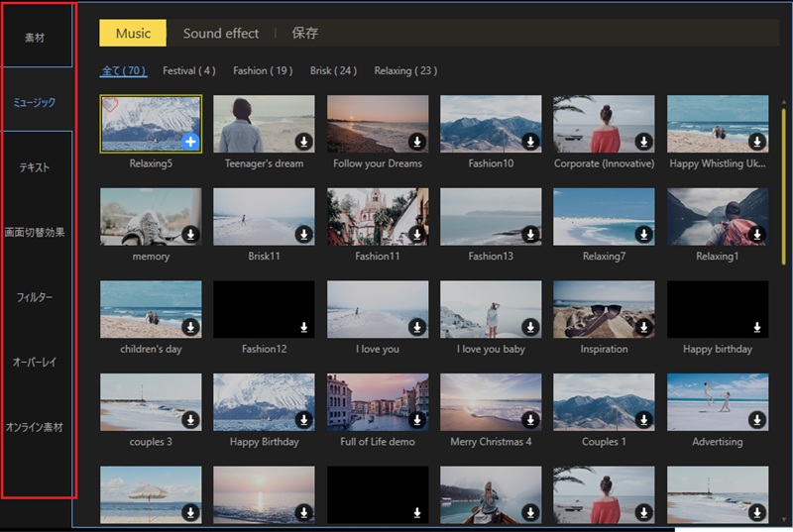Filter music by Brisk (24)
Viewport: 793px width, 532px height.
point(333,70)
